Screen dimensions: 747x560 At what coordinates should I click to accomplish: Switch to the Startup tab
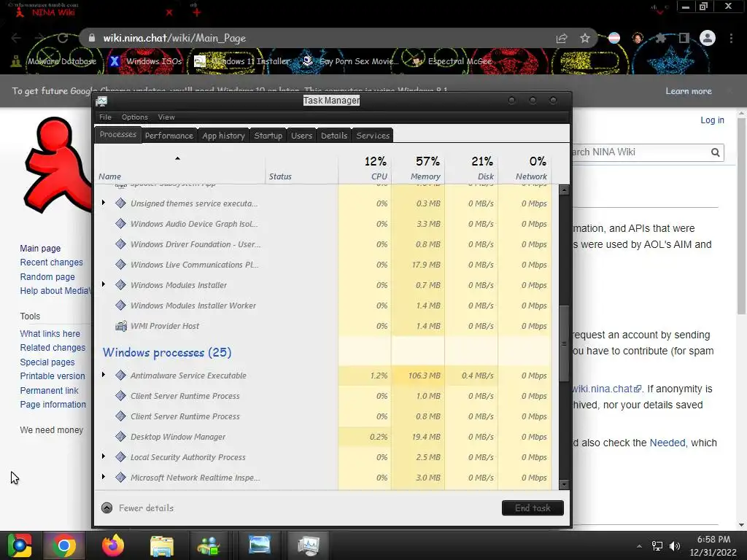268,136
